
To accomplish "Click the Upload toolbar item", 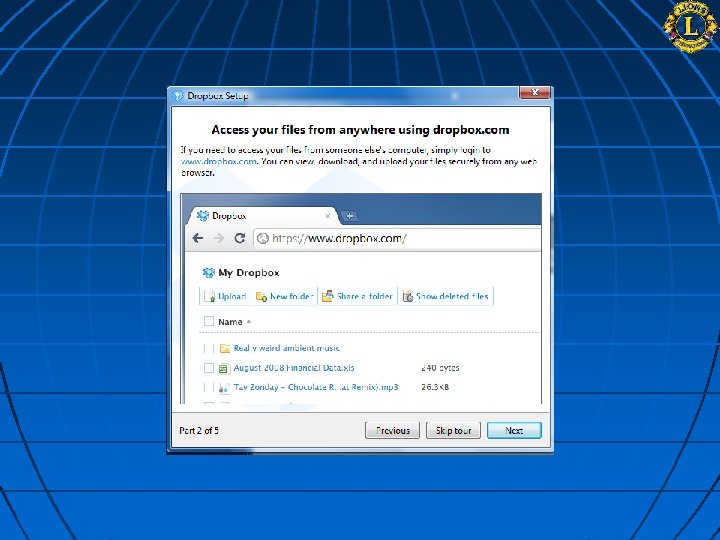I will [225, 296].
